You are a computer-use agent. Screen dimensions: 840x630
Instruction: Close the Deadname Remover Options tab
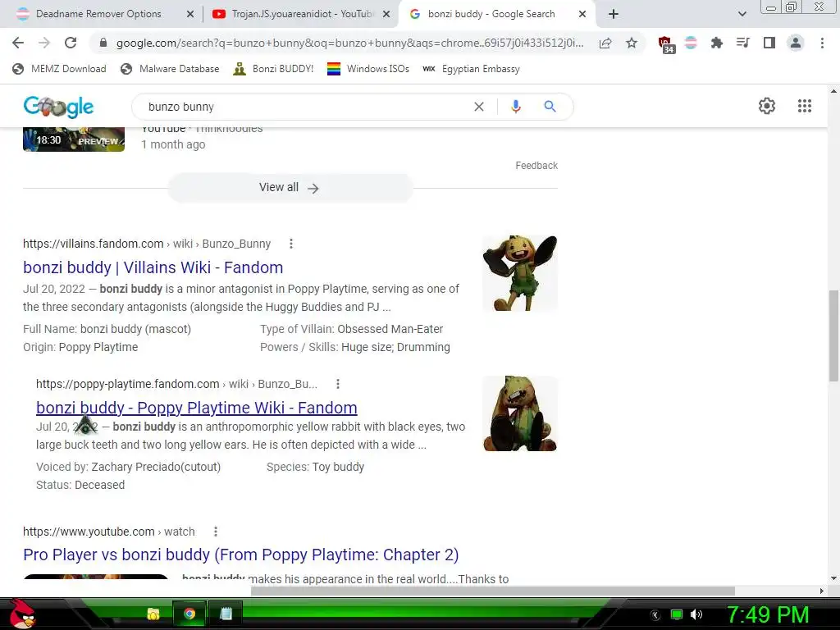pyautogui.click(x=190, y=15)
